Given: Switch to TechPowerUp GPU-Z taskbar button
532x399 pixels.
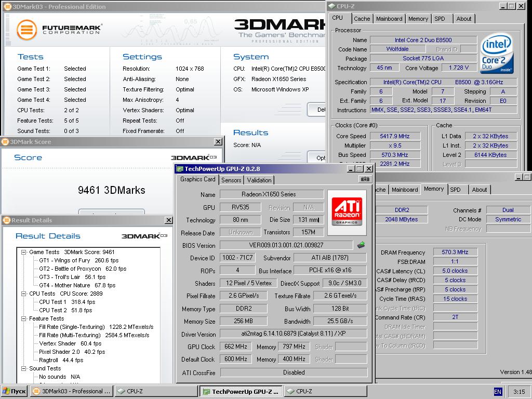Looking at the screenshot, I should click(241, 391).
